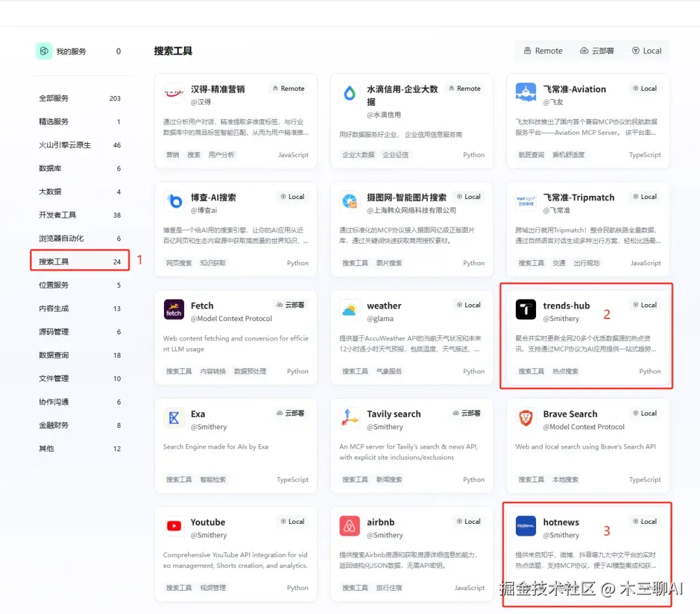
Task: Open the 金融财务 category
Action: (80, 425)
